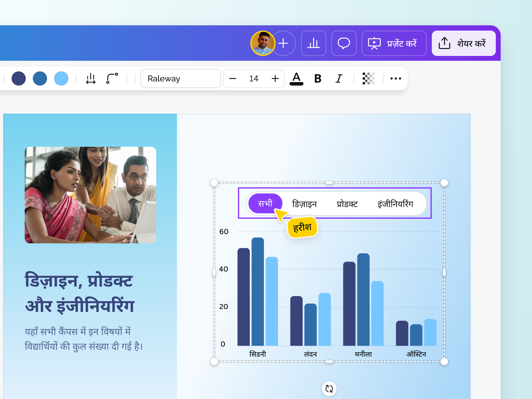
Task: Open the bar spacing tool icon
Action: click(91, 78)
